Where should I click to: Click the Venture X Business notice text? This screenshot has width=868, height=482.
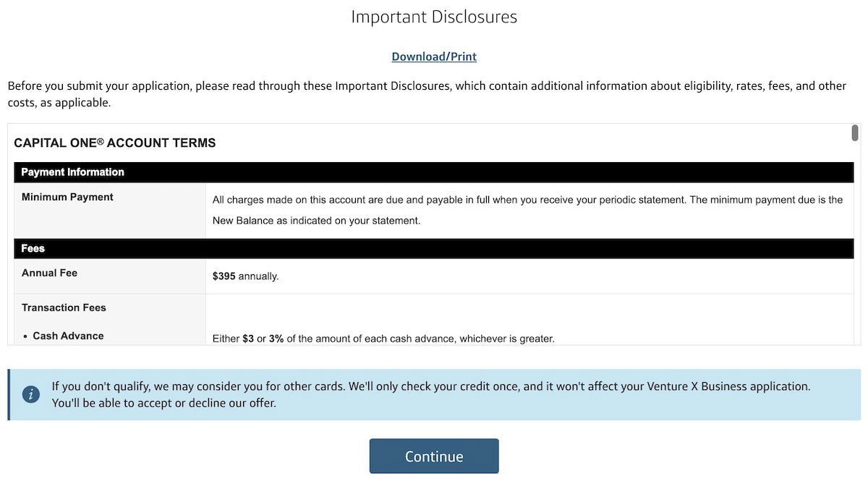(431, 386)
